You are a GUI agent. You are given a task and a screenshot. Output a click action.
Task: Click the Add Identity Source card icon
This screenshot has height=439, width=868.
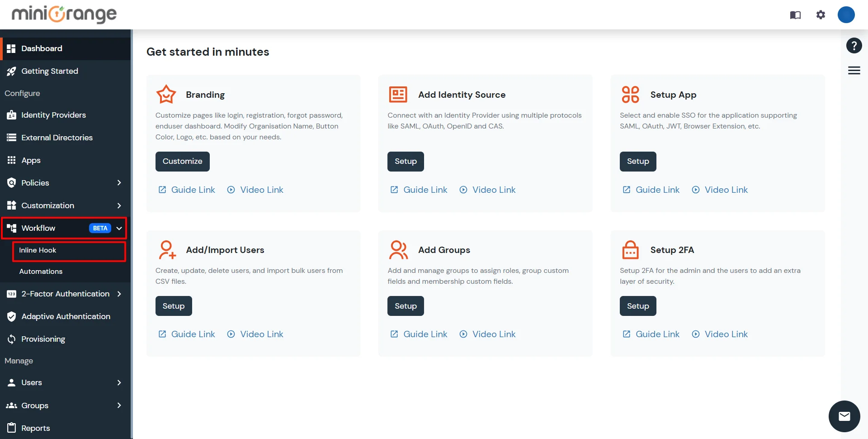coord(398,94)
